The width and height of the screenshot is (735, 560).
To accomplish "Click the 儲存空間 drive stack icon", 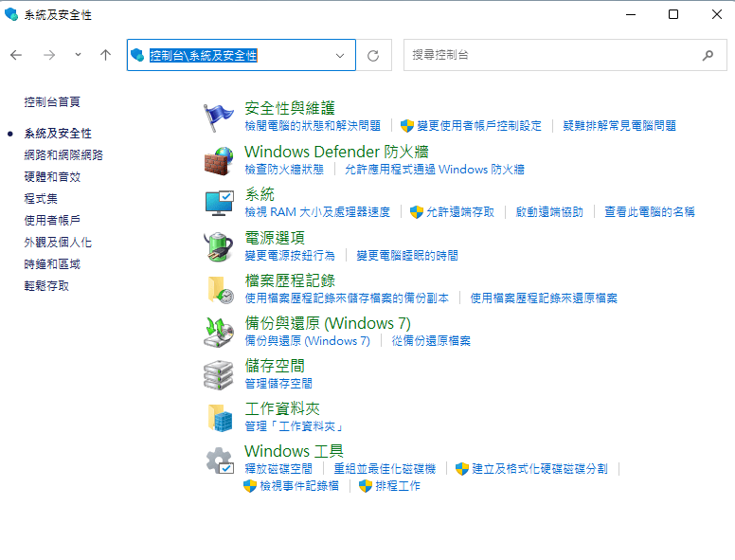I will (219, 374).
